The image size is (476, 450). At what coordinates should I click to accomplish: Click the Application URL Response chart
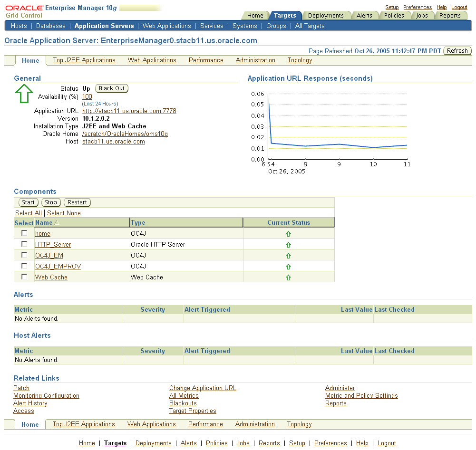point(338,126)
